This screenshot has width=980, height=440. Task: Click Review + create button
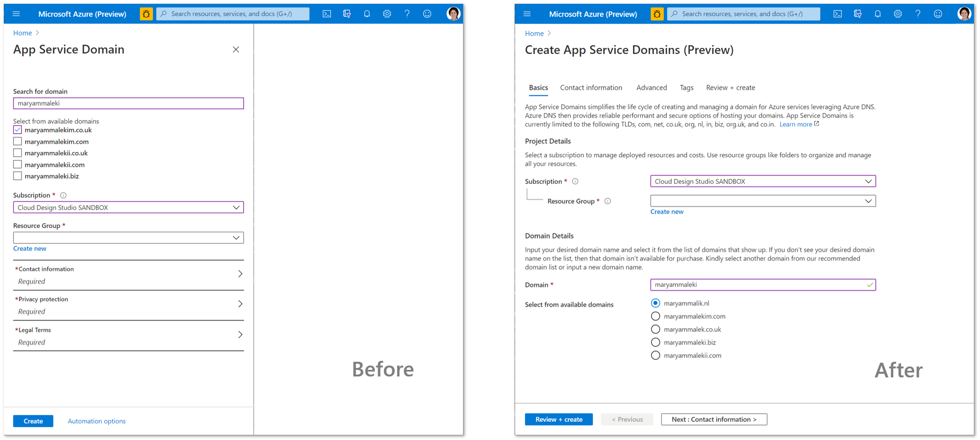[559, 420]
